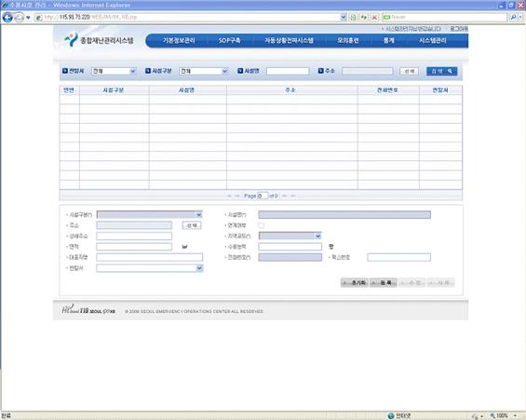Expand the 관할서 filter dropdown at top
526x420 pixels.
[114, 71]
